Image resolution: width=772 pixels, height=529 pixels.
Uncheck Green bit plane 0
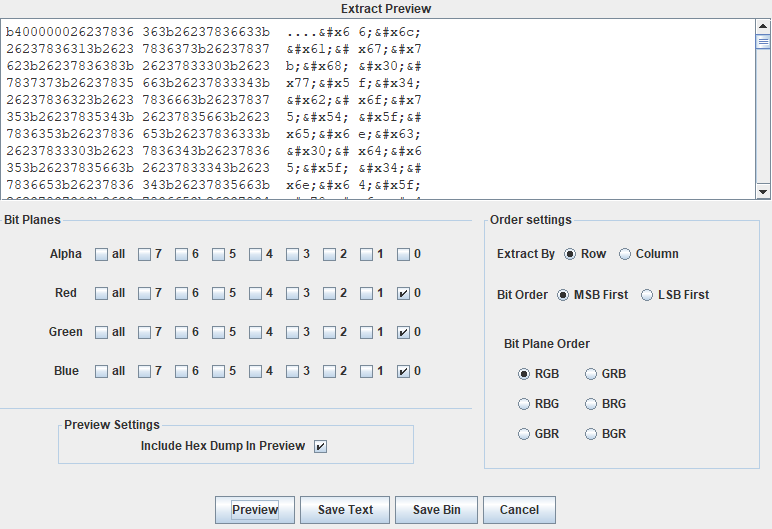[403, 332]
